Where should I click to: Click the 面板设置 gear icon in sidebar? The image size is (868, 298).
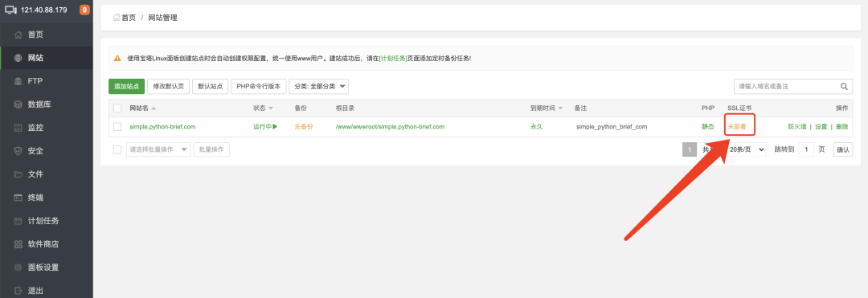point(18,267)
